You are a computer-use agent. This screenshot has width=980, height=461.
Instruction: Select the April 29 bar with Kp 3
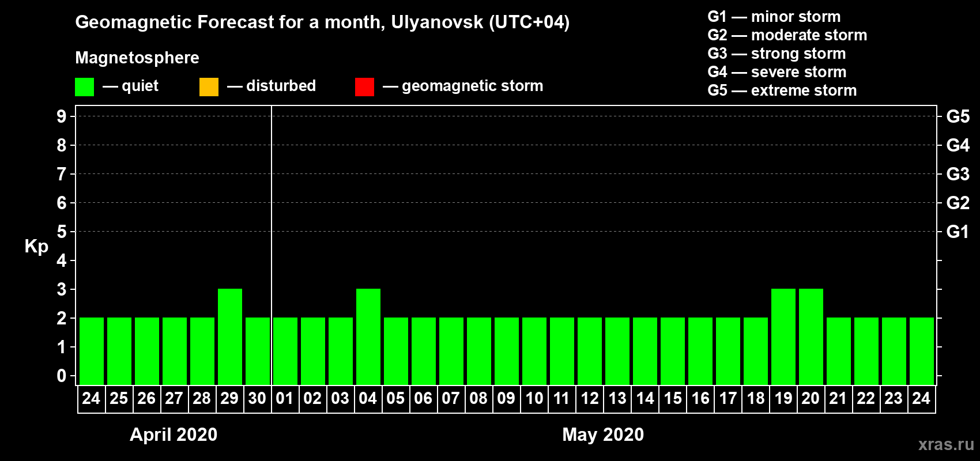[x=230, y=337]
